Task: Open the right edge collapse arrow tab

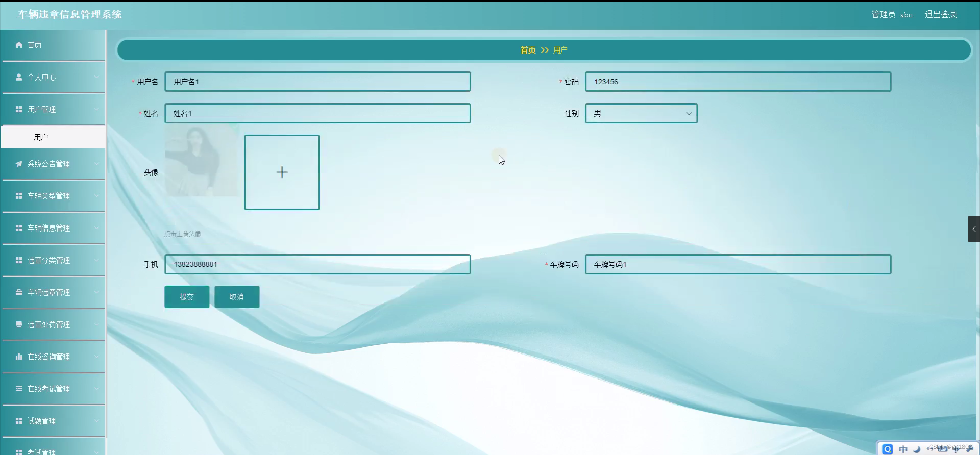Action: point(974,229)
